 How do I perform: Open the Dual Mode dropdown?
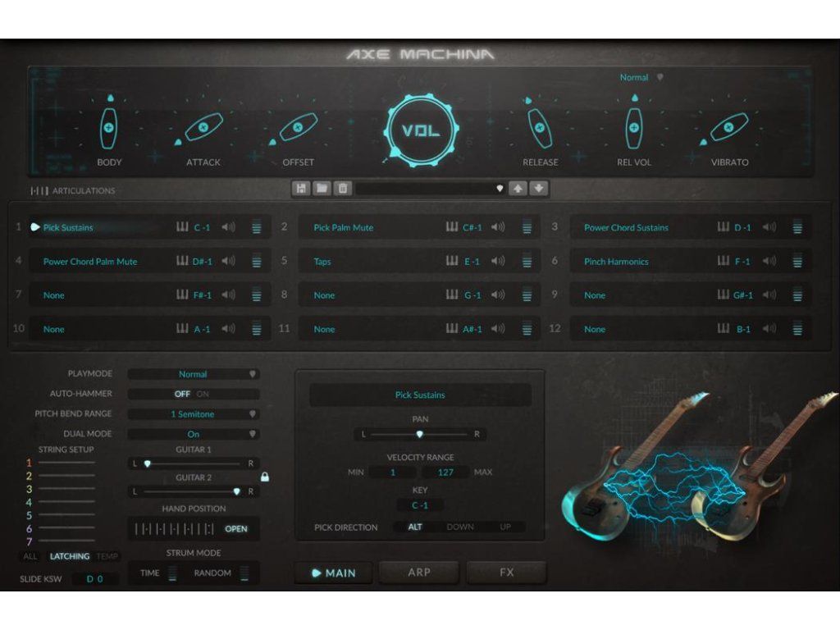tap(193, 434)
